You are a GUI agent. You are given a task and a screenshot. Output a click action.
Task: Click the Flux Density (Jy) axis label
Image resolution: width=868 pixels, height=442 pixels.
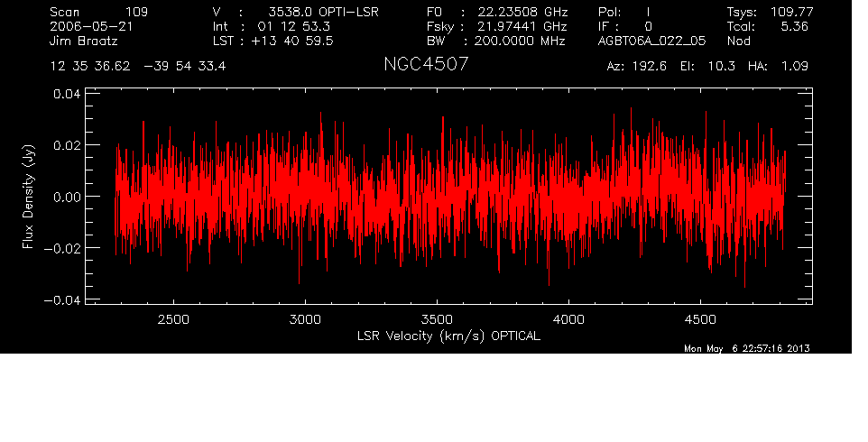28,197
